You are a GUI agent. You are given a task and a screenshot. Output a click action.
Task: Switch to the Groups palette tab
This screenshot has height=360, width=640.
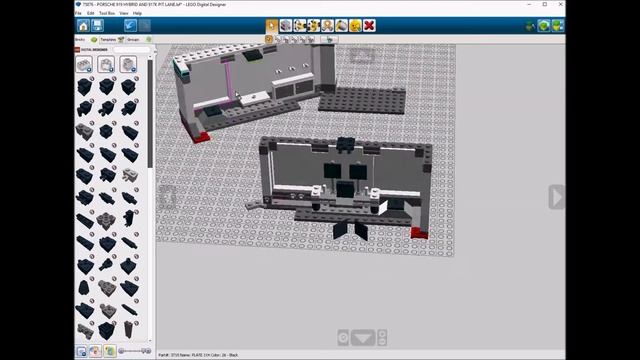(139, 40)
